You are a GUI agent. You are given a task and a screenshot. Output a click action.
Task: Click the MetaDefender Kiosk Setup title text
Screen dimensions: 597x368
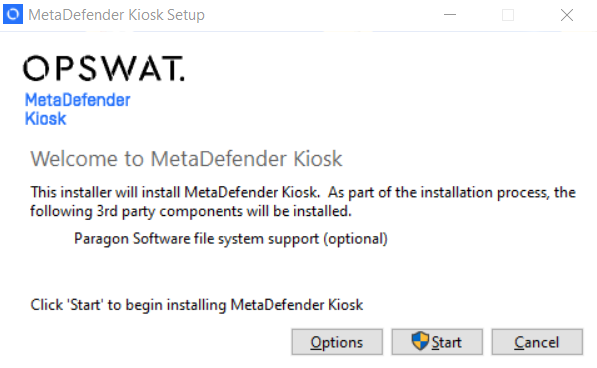[x=117, y=15]
